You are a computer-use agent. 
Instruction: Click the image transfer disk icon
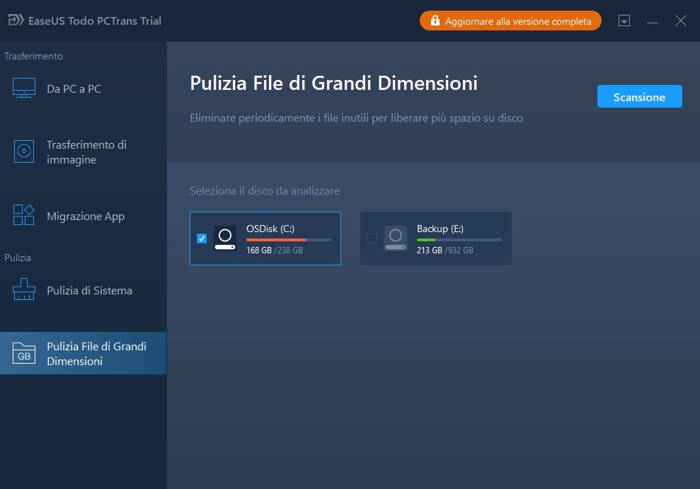tap(23, 152)
